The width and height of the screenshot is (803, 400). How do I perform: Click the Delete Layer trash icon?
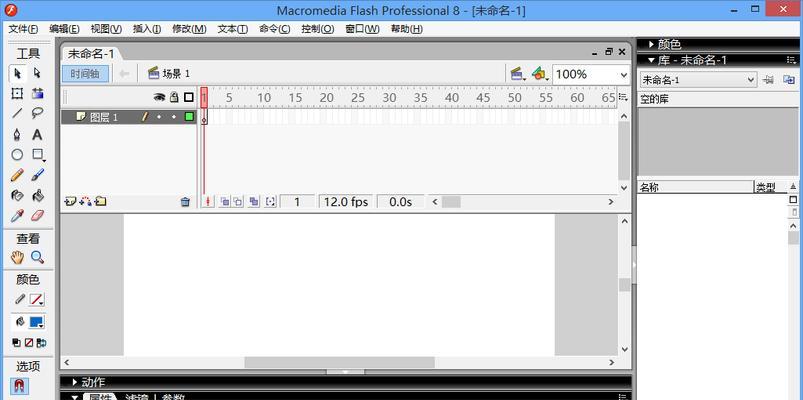(185, 202)
